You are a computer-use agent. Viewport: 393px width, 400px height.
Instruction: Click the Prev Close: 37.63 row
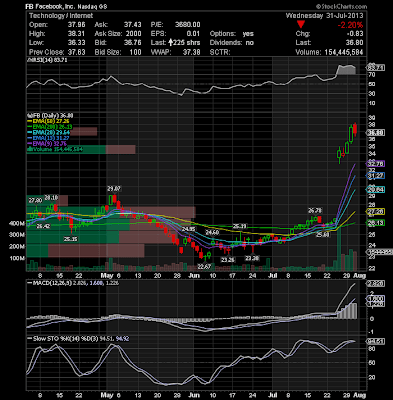[x=57, y=52]
